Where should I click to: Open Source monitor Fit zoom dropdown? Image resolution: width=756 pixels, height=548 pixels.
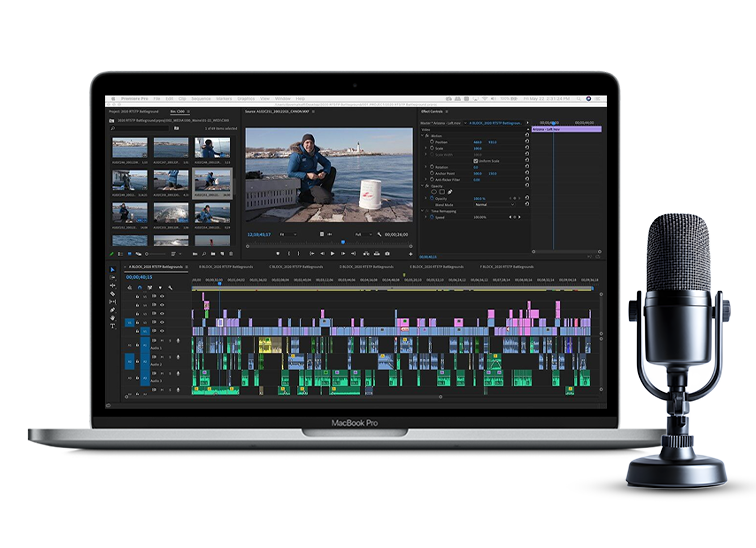pos(288,234)
